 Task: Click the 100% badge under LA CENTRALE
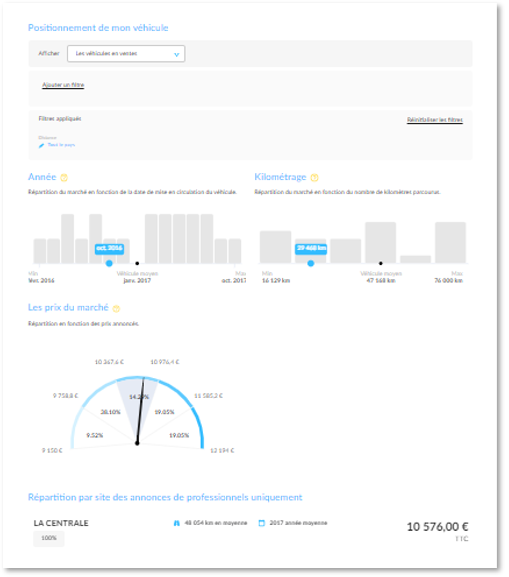(49, 538)
